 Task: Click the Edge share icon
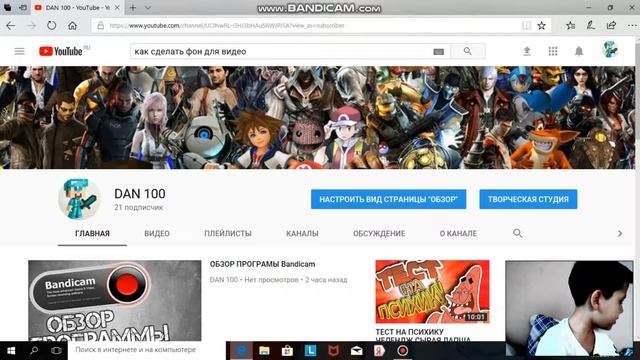pyautogui.click(x=611, y=25)
